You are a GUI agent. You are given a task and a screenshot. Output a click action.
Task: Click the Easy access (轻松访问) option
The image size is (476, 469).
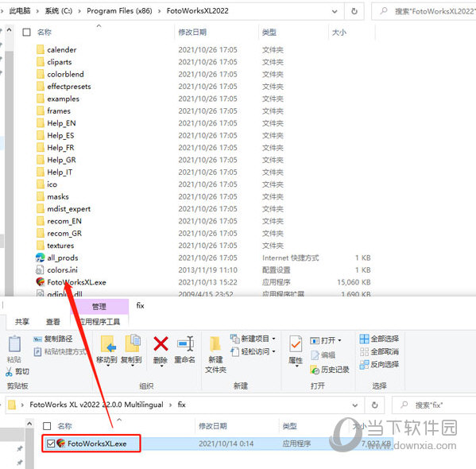tap(253, 351)
